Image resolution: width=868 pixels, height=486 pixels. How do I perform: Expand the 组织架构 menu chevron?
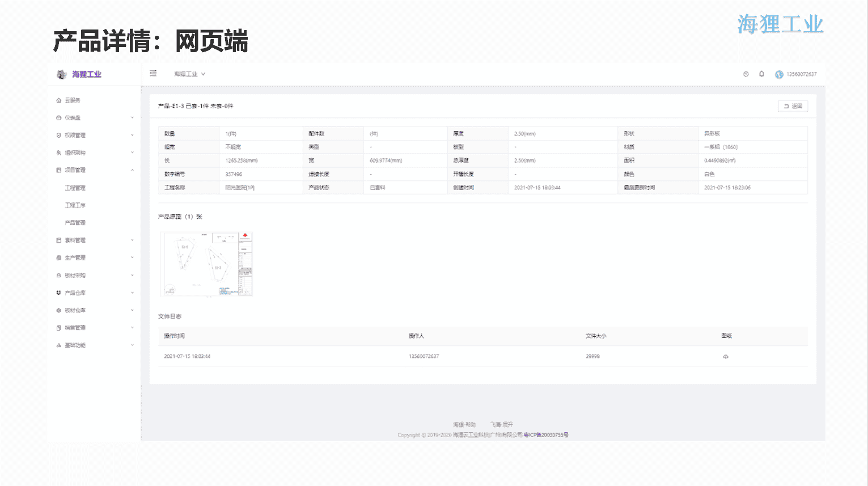132,153
